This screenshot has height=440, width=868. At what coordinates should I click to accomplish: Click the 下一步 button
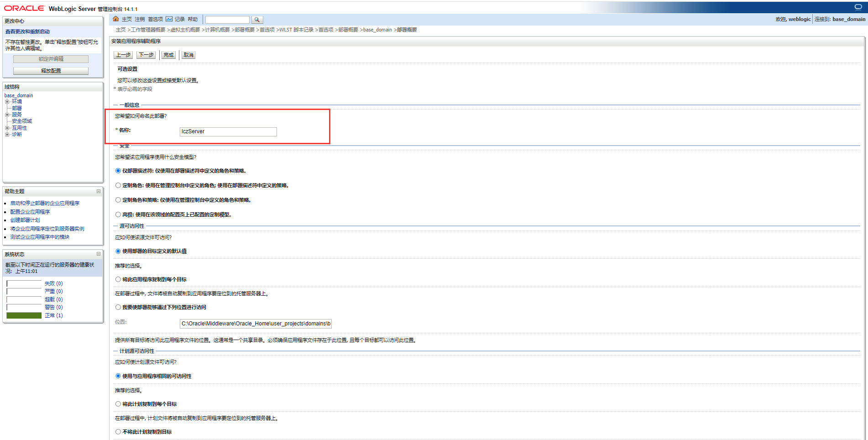pyautogui.click(x=146, y=55)
